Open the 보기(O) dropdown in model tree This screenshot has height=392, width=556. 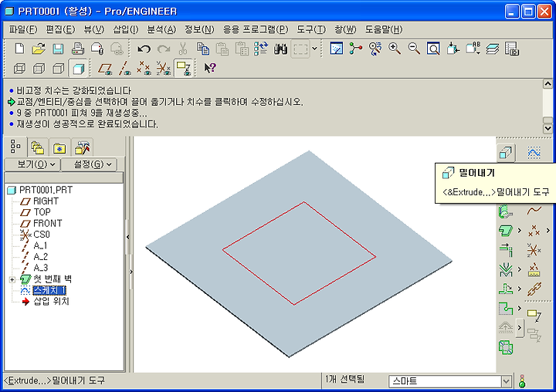[x=32, y=164]
